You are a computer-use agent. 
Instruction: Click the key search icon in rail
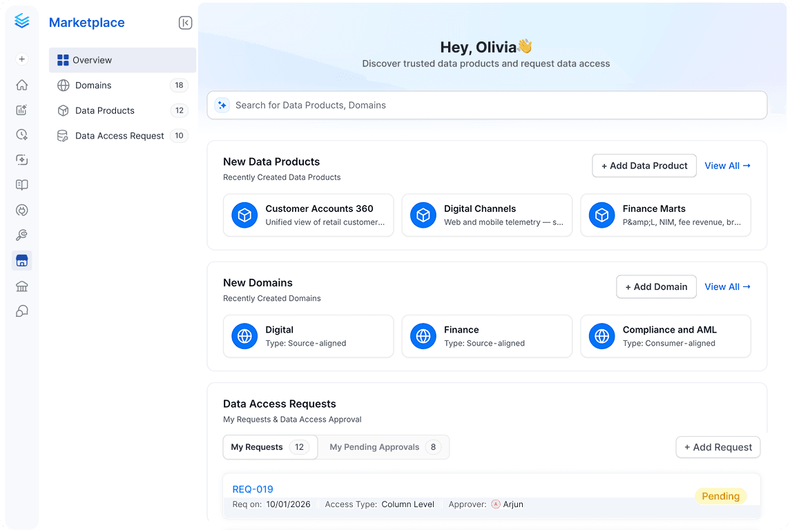coord(21,235)
